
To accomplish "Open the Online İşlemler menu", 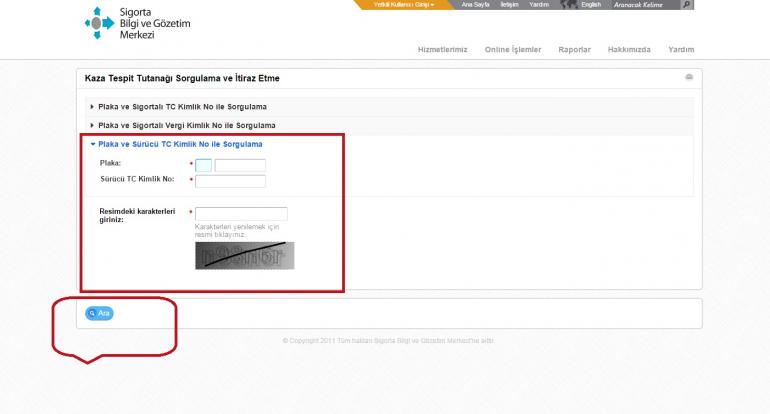I will (513, 50).
